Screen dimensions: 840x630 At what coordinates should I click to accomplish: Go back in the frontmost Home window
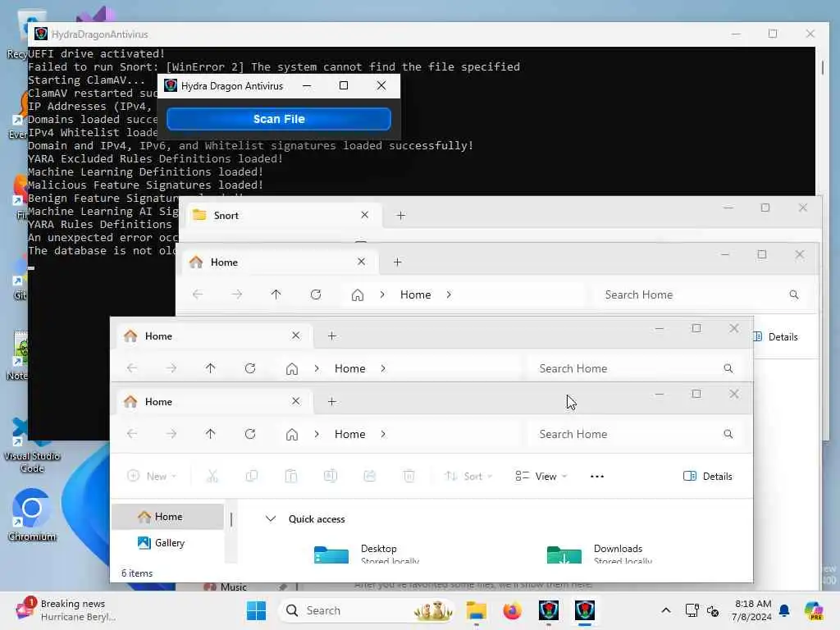(132, 434)
